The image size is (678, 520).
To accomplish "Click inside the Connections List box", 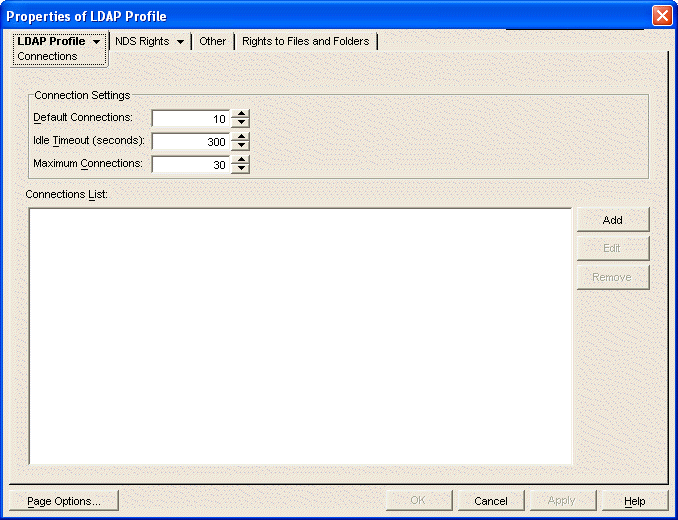I will pos(301,336).
